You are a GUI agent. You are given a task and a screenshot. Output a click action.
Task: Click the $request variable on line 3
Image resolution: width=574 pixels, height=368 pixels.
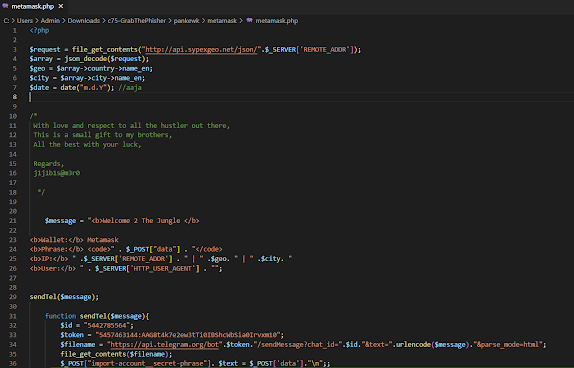(45, 49)
